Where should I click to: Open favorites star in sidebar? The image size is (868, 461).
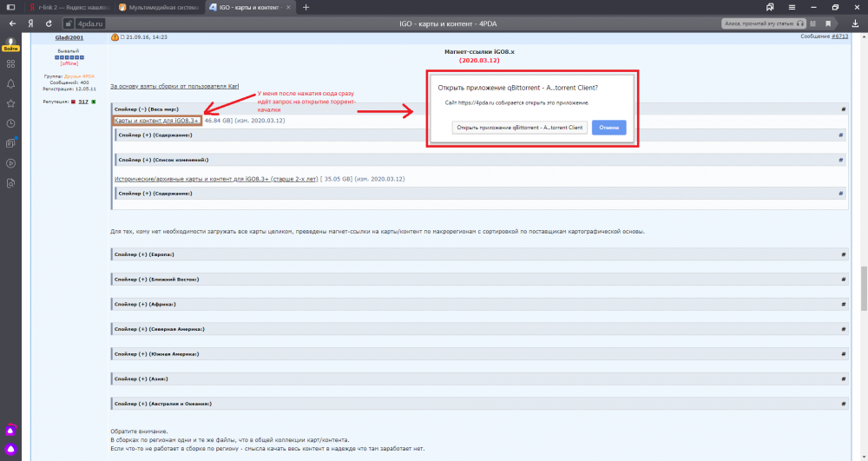[x=10, y=103]
